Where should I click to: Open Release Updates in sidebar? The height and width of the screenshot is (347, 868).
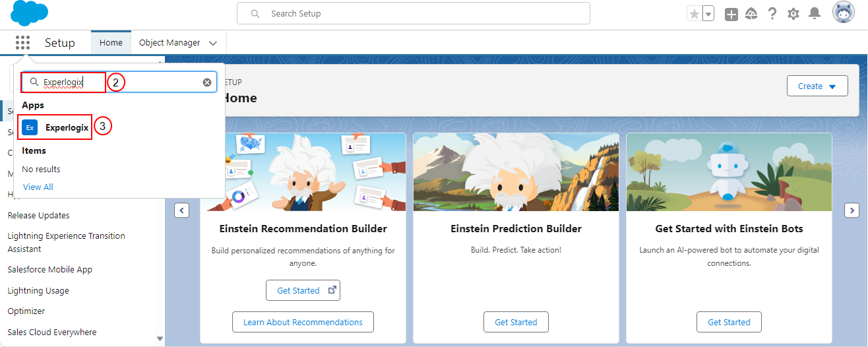38,215
